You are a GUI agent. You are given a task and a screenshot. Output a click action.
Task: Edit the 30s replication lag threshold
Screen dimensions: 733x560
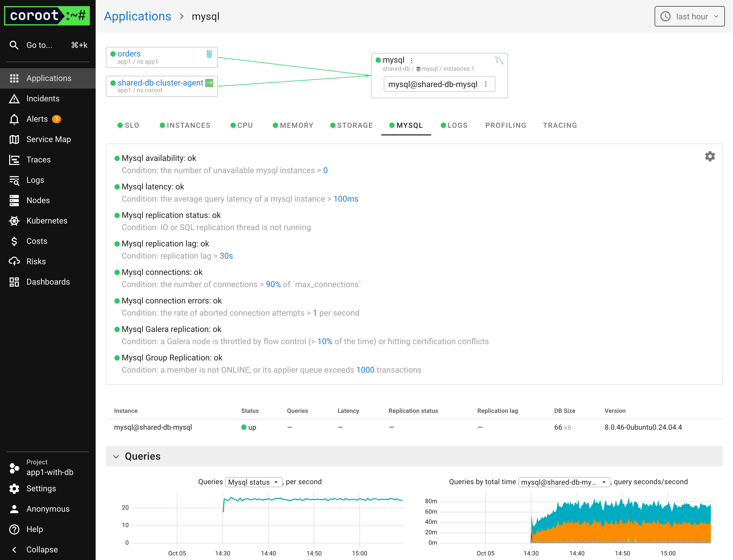click(x=226, y=256)
